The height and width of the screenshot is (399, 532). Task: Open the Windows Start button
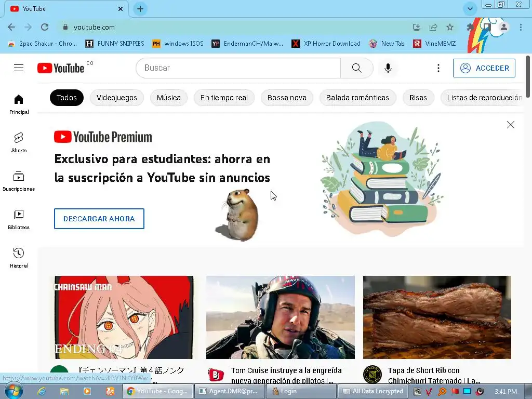pyautogui.click(x=14, y=391)
